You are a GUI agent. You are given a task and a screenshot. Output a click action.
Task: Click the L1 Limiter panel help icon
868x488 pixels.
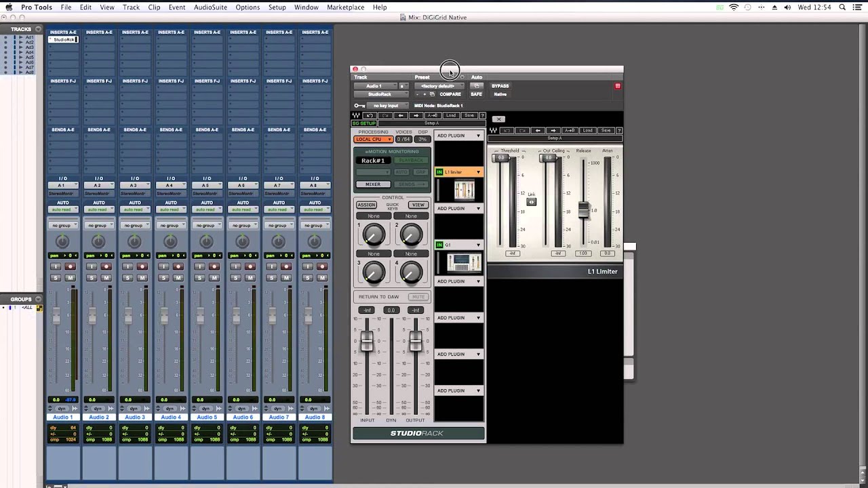618,130
